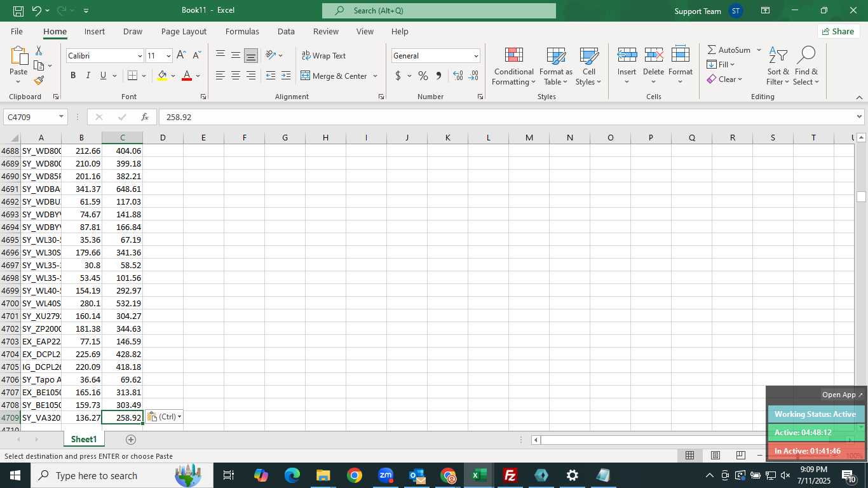The image size is (868, 488).
Task: Open Cell Styles gallery
Action: [x=588, y=66]
